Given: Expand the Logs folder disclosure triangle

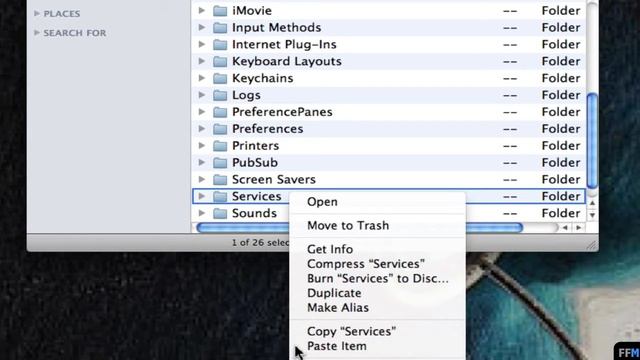Looking at the screenshot, I should [x=202, y=95].
